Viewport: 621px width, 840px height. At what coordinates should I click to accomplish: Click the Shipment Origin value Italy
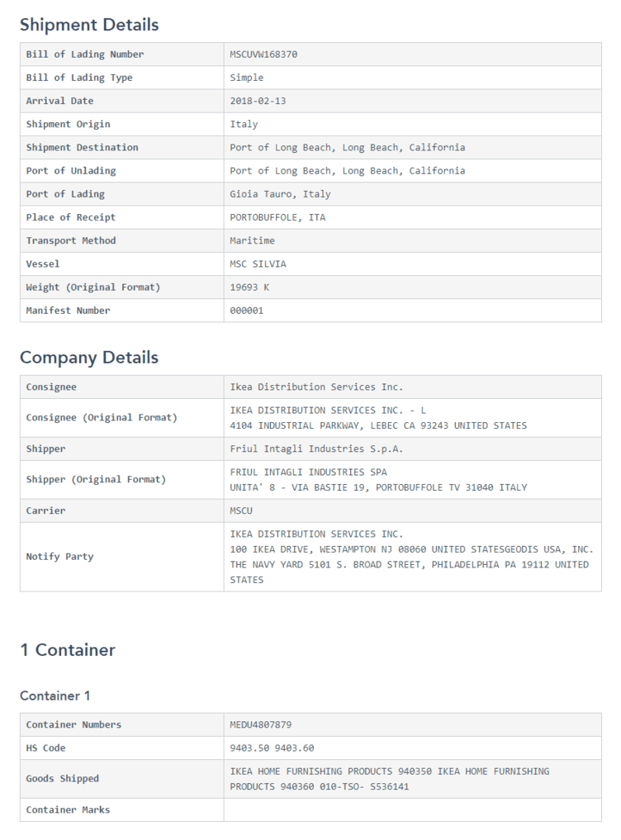(x=244, y=124)
